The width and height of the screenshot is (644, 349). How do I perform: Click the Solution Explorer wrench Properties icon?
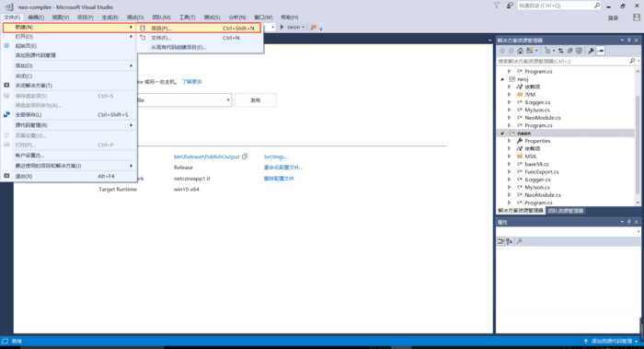pyautogui.click(x=591, y=51)
